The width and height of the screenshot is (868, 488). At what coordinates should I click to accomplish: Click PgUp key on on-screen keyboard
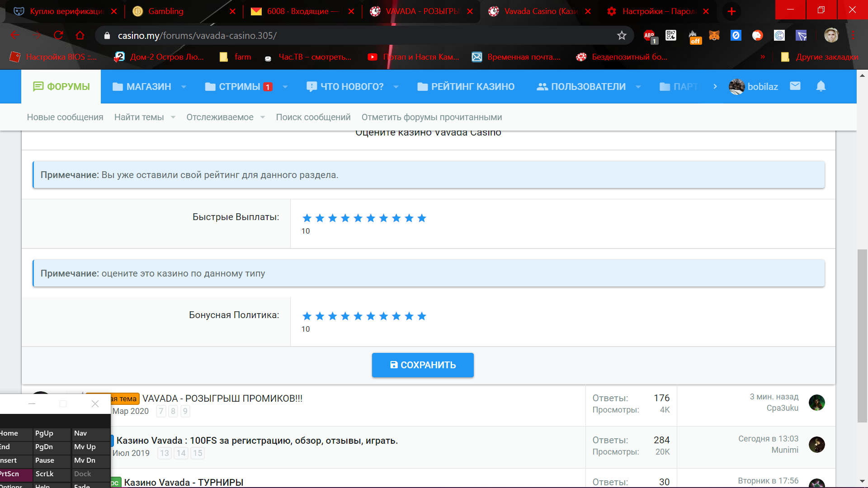[x=52, y=433]
